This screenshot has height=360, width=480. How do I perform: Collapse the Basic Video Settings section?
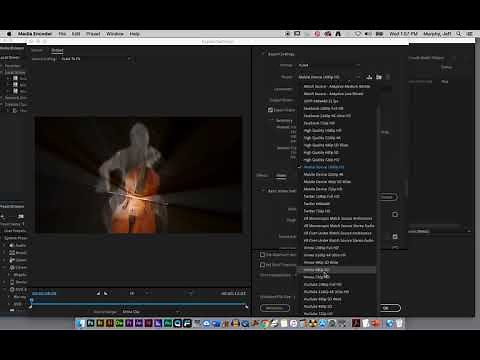tap(263, 191)
